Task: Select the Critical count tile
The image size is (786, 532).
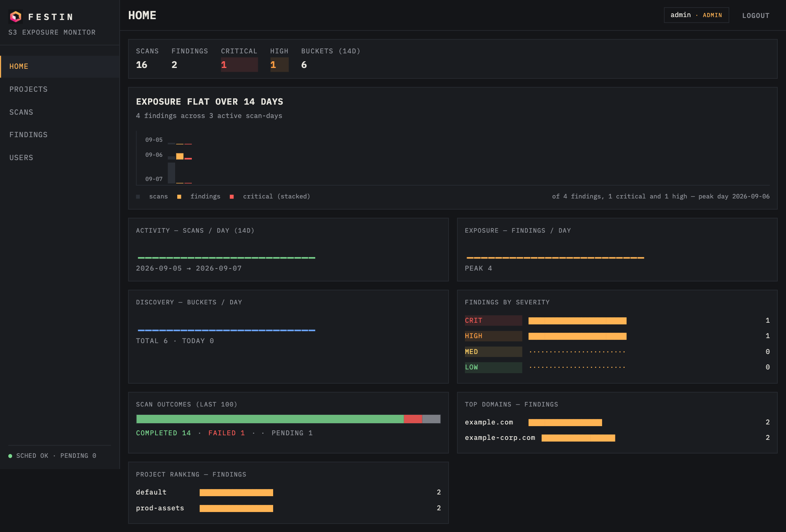Action: pos(239,60)
